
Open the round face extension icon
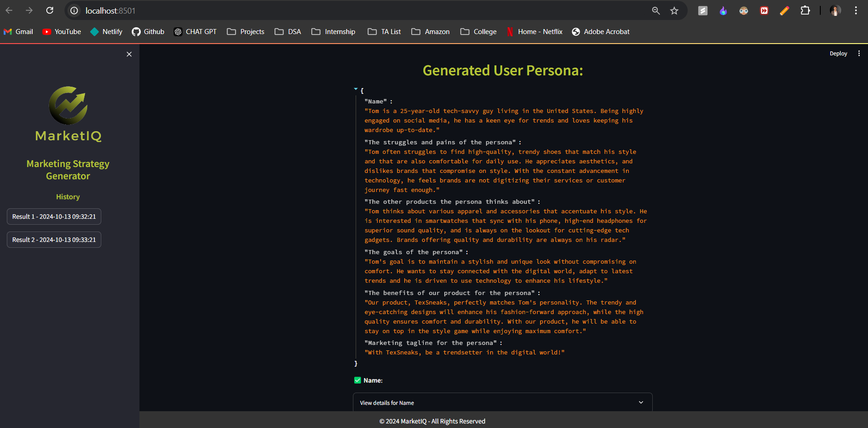tap(744, 10)
